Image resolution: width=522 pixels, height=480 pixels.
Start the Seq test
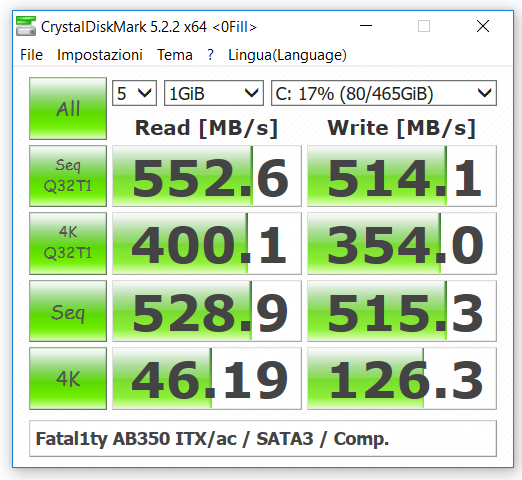pyautogui.click(x=68, y=311)
